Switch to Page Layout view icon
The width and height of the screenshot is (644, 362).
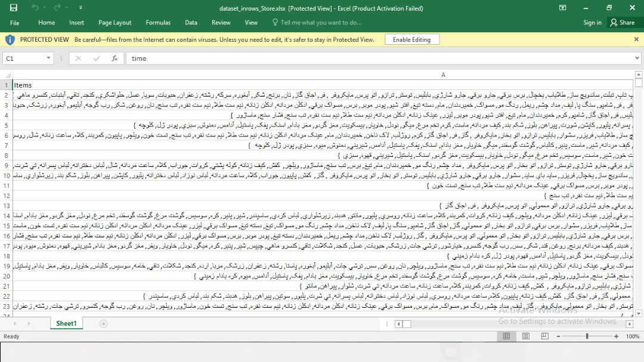[x=526, y=336]
